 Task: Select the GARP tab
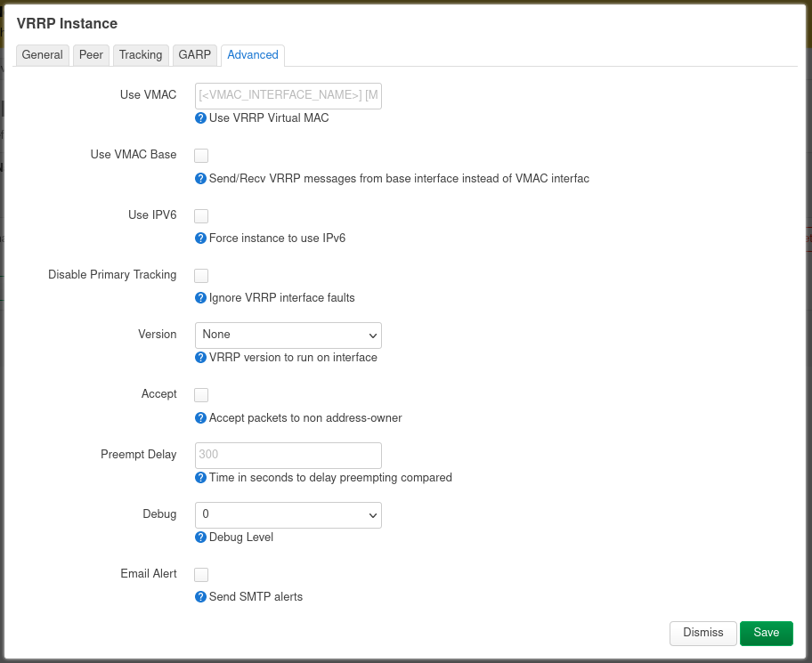194,54
